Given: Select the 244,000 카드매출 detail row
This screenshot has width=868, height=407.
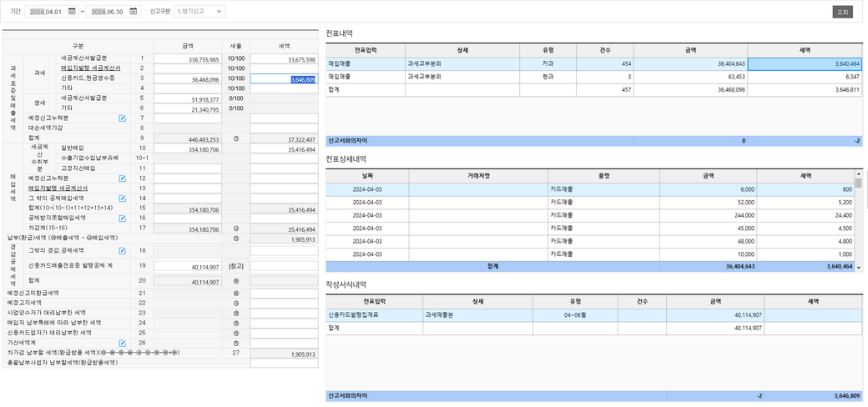Looking at the screenshot, I should coord(593,215).
